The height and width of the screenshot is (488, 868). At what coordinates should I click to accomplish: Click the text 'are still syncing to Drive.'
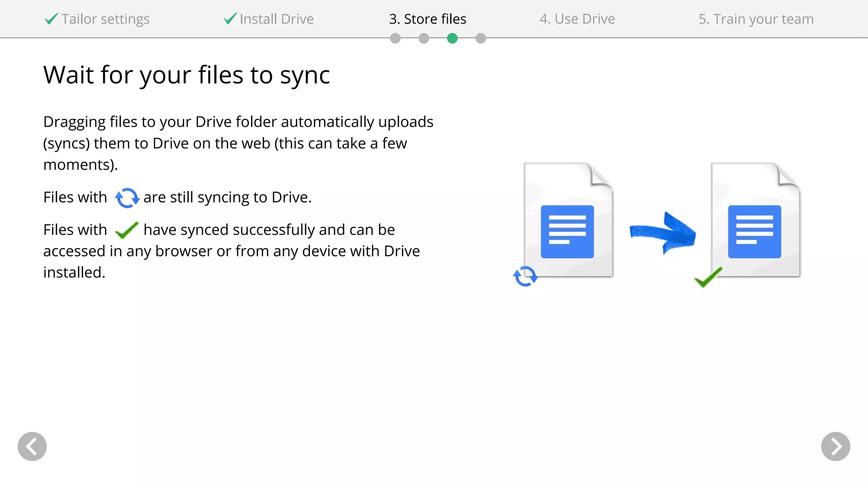click(228, 197)
